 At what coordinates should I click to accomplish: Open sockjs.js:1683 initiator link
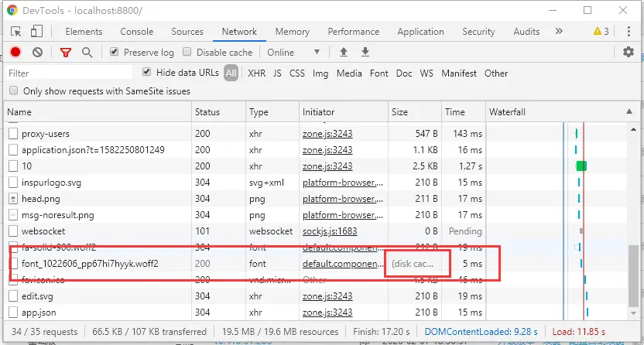330,231
